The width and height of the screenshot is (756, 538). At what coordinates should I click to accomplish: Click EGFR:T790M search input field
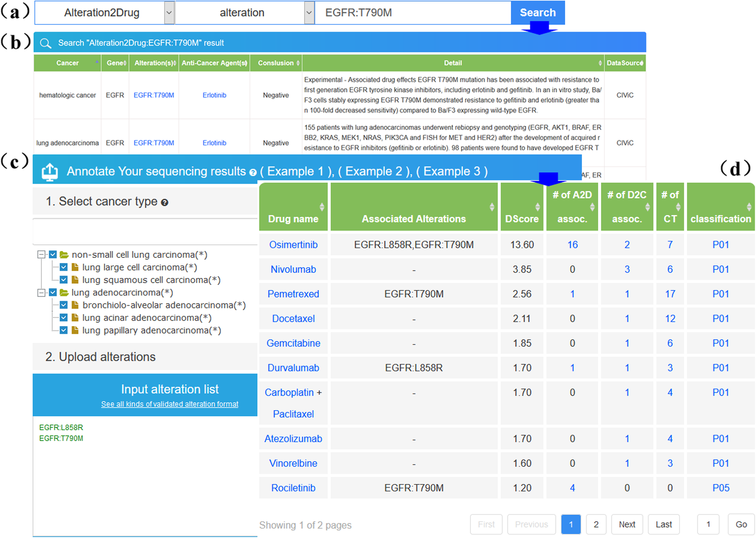(x=413, y=13)
